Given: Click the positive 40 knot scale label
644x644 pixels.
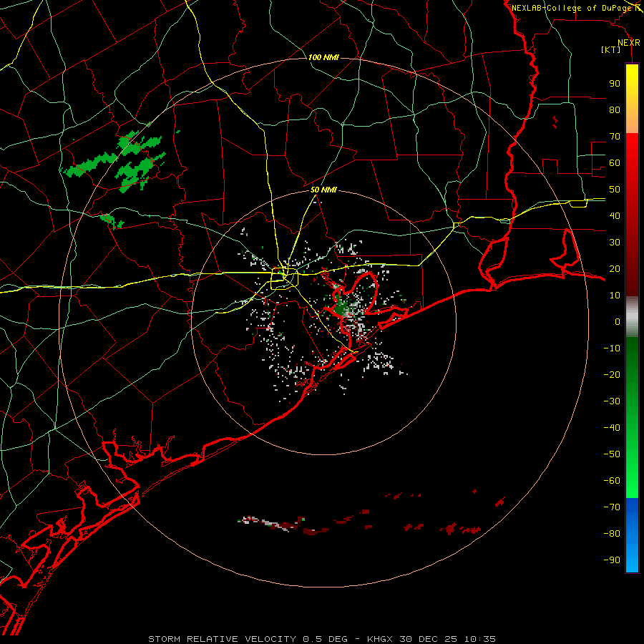Looking at the screenshot, I should point(615,215).
